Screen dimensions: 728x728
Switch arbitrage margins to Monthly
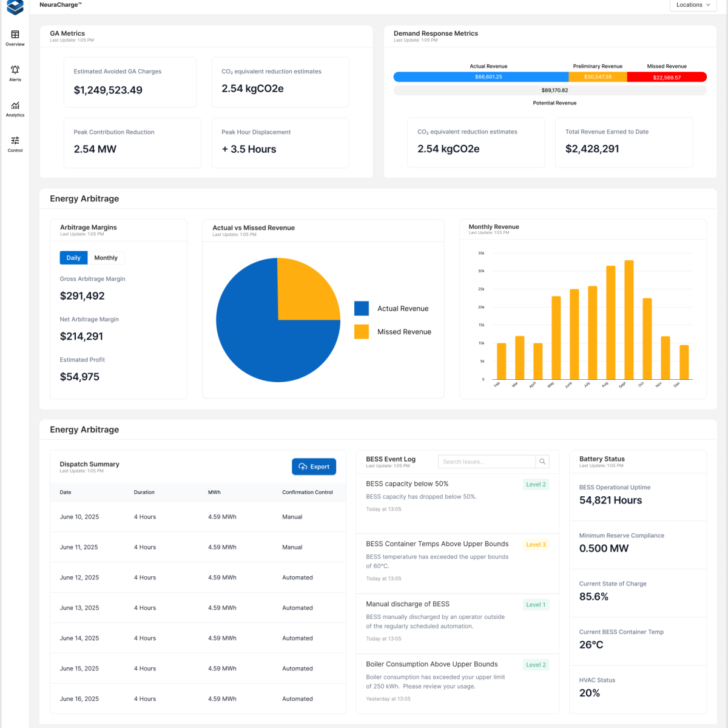coord(106,258)
